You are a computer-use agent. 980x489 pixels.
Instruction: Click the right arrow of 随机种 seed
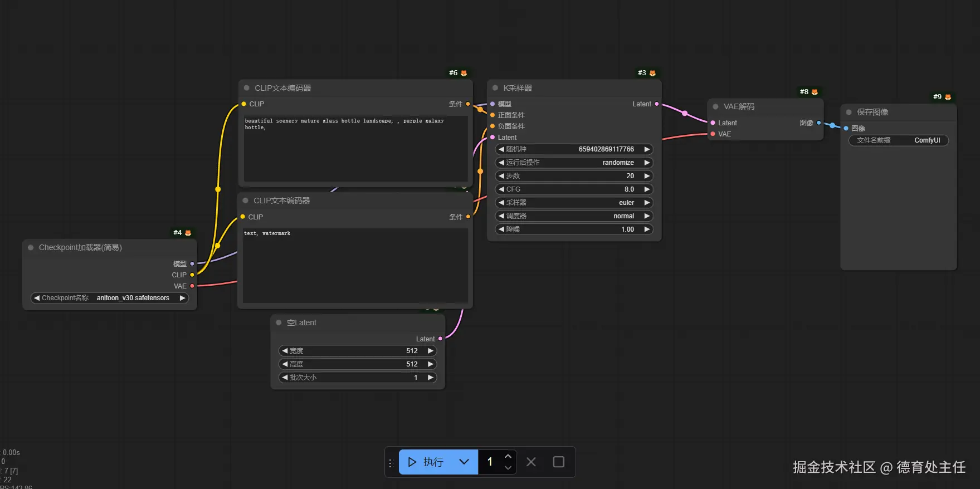647,149
